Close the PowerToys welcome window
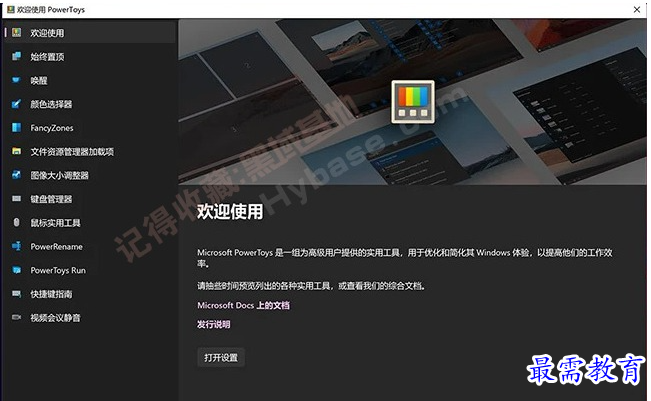This screenshot has height=401, width=651. coord(637,9)
